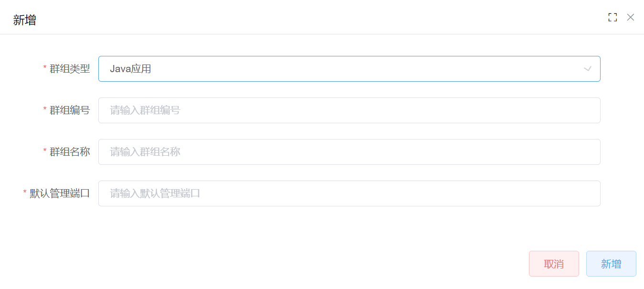Viewport: 644px width, 289px height.
Task: Click the red asterisk beside 默认管理端口
Action: pyautogui.click(x=25, y=193)
